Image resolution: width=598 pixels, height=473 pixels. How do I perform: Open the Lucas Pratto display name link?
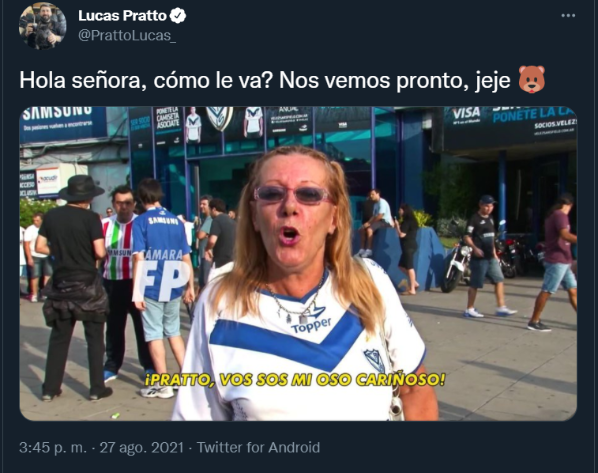(122, 16)
